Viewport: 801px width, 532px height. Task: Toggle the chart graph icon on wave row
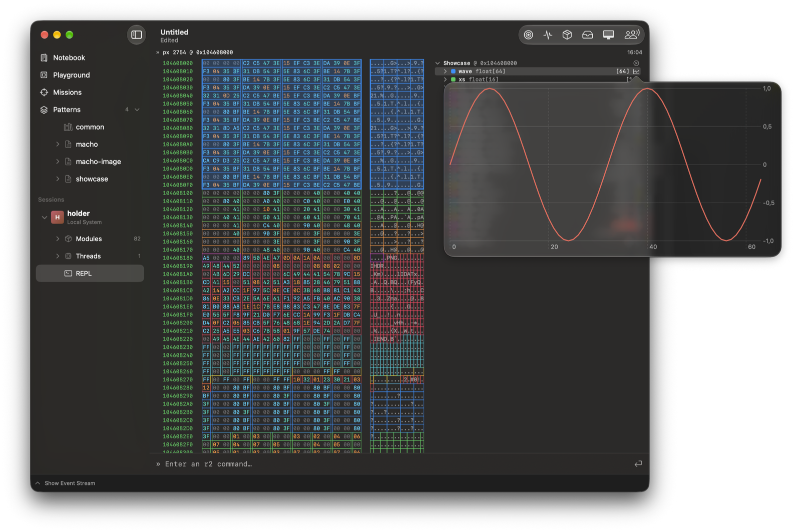point(636,71)
